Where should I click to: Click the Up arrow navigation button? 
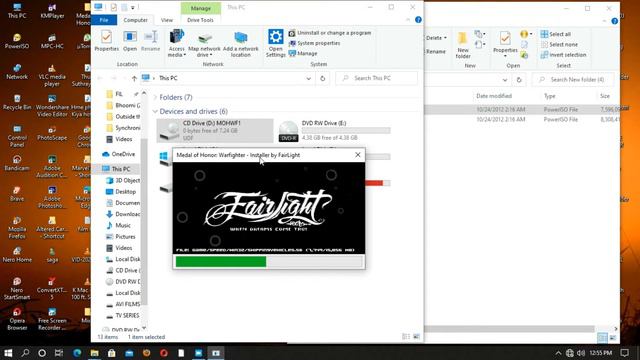pyautogui.click(x=134, y=78)
